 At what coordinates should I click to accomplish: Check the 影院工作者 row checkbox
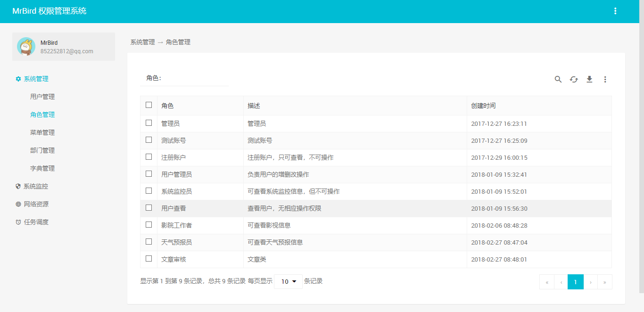[149, 224]
